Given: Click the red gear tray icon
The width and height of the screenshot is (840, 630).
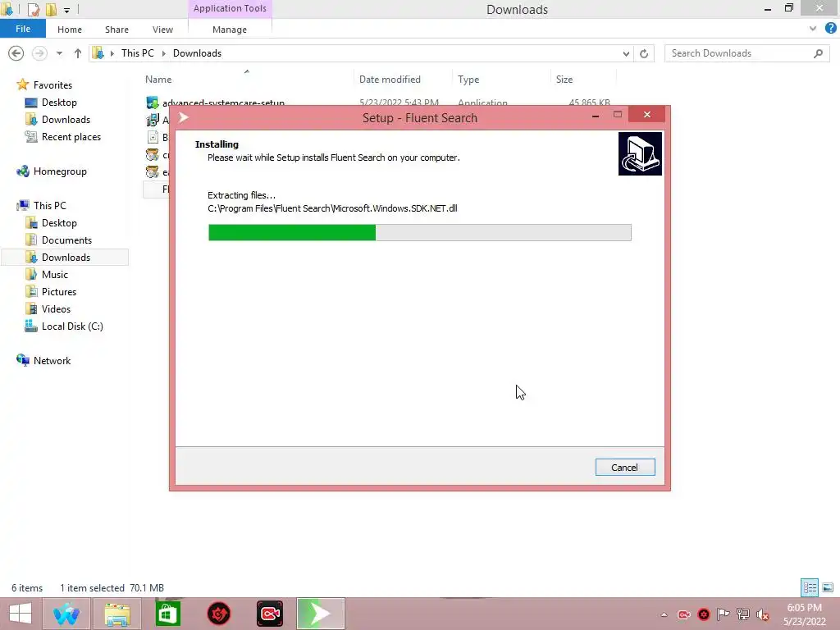Looking at the screenshot, I should point(704,614).
